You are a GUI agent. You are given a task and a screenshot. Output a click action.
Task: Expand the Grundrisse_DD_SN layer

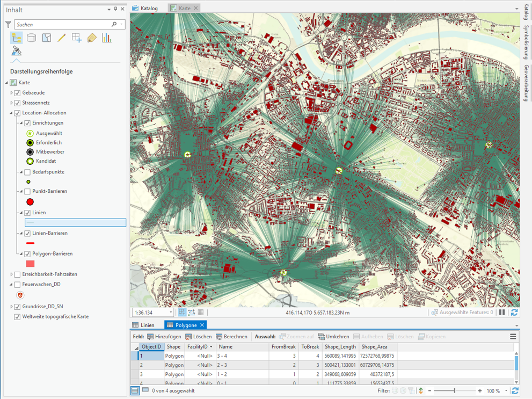11,307
